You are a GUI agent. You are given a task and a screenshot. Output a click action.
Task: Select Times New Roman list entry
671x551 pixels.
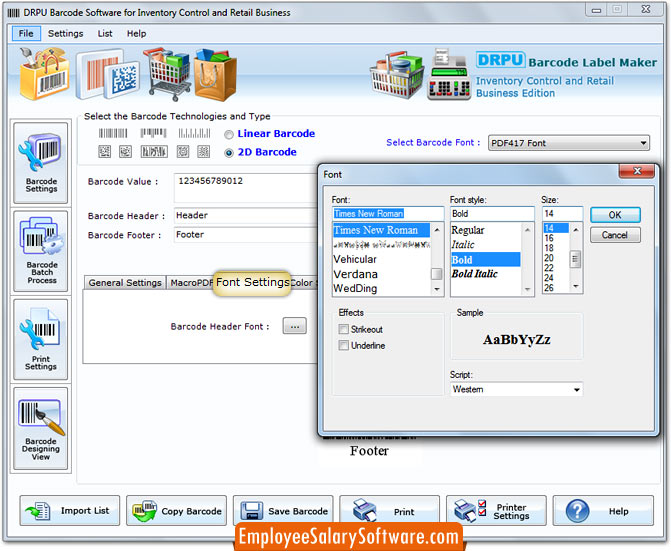click(x=381, y=230)
